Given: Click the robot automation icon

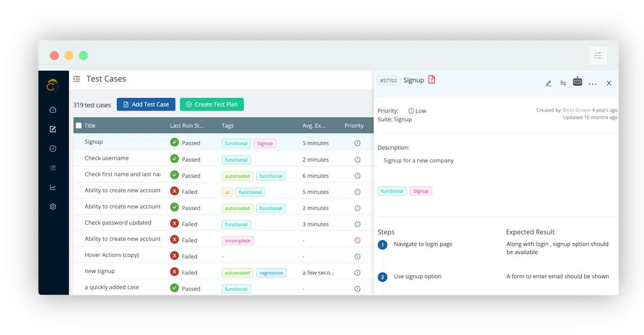Looking at the screenshot, I should (577, 81).
